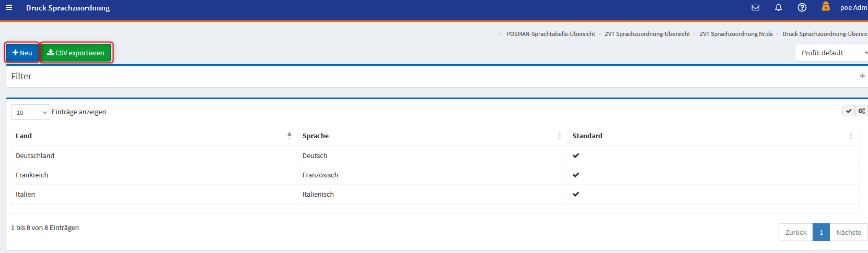Toggle Standard checkmark for Italien row

click(x=576, y=194)
